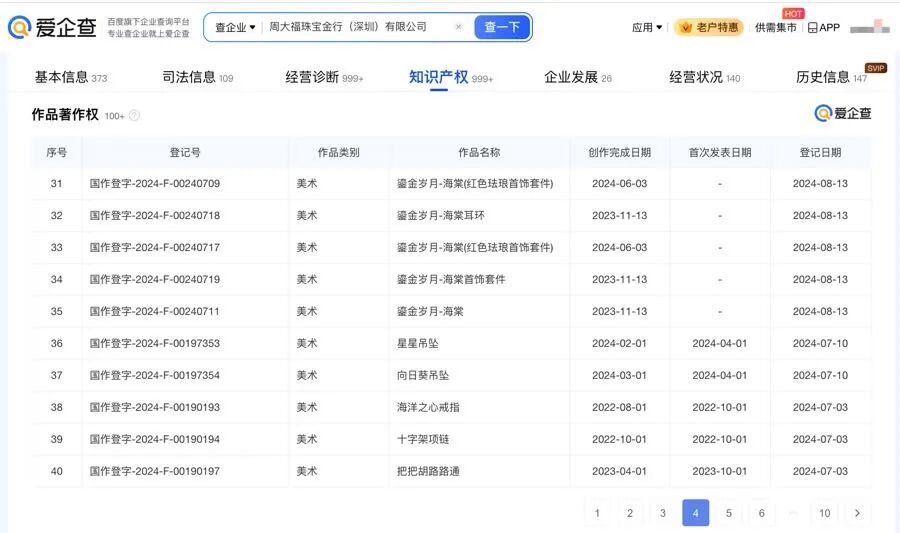This screenshot has height=533, width=900.
Task: Go to page 5 of results
Action: pos(728,513)
